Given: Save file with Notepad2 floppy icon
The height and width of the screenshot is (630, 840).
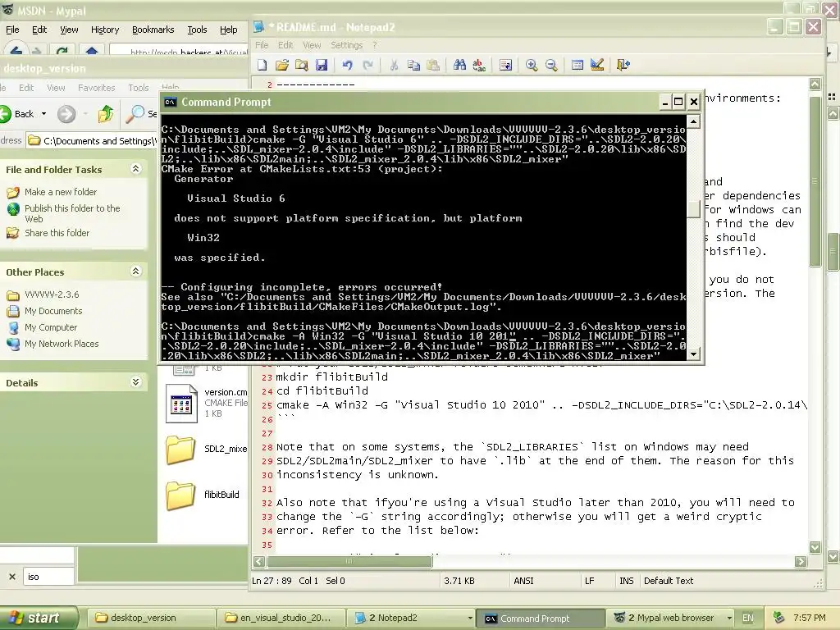Looking at the screenshot, I should coord(322,65).
